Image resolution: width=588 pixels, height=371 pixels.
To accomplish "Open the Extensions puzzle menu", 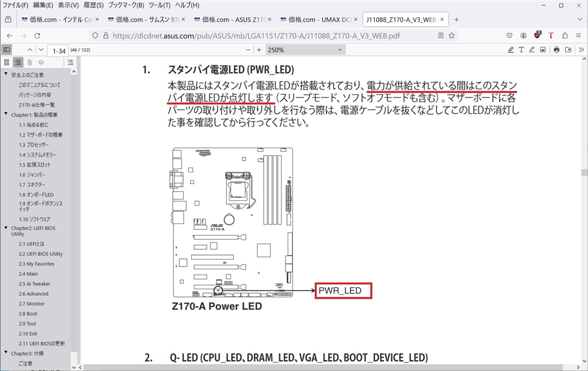I will [x=565, y=36].
